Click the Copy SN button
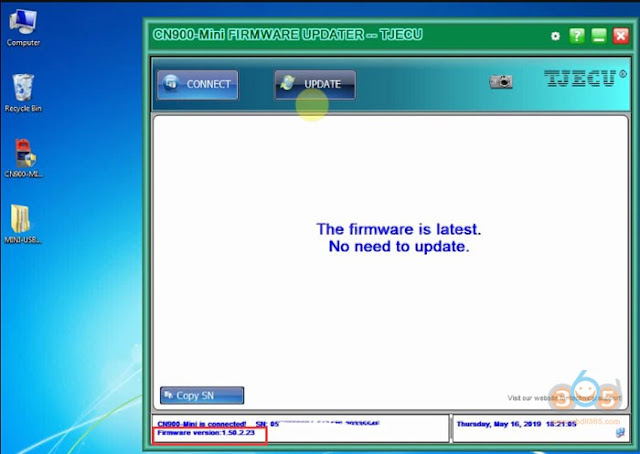Image resolution: width=640 pixels, height=454 pixels. pos(202,396)
